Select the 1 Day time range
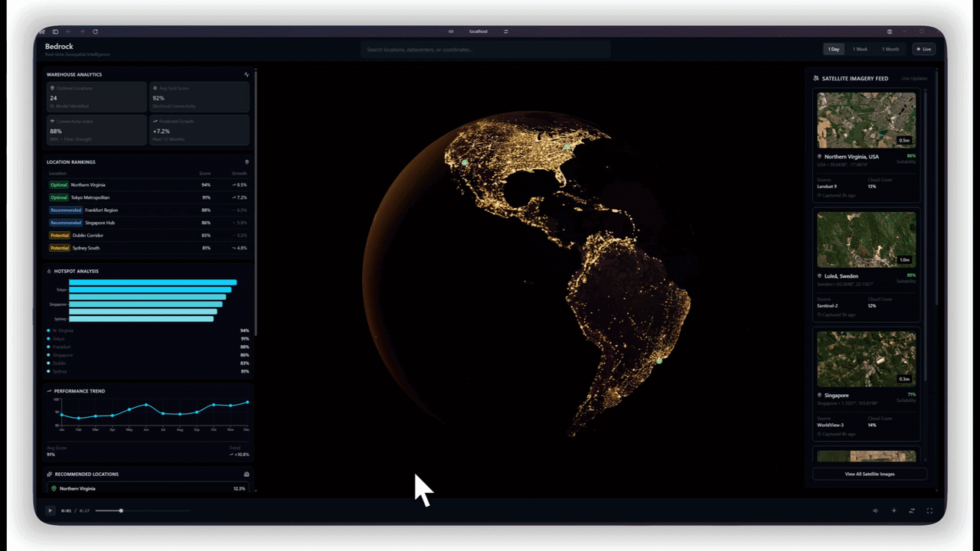 point(834,49)
